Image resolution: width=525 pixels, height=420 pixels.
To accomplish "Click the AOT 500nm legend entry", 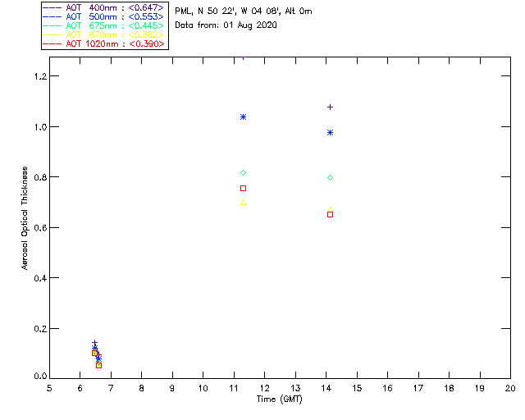I will pos(103,16).
